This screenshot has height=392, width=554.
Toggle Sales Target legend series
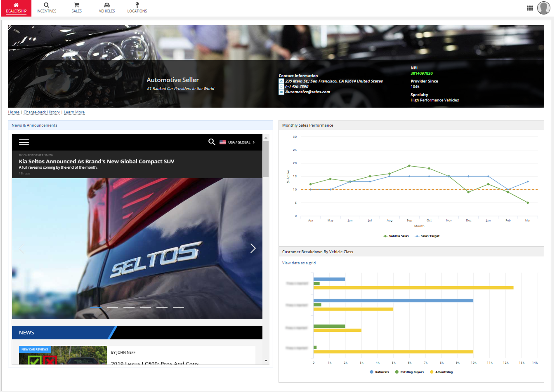(427, 236)
